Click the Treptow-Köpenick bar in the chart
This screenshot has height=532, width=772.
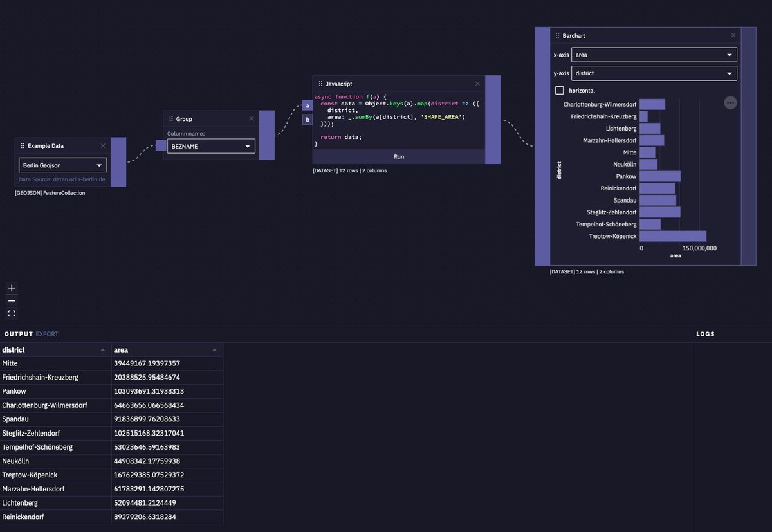click(x=672, y=236)
